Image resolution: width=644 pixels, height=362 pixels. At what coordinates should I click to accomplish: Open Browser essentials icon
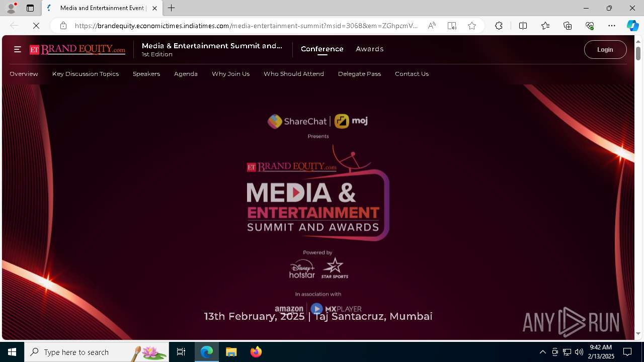point(590,26)
